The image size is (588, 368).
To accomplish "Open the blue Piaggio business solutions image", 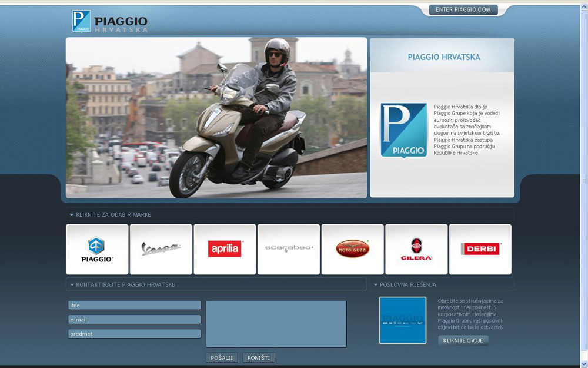I will point(403,320).
